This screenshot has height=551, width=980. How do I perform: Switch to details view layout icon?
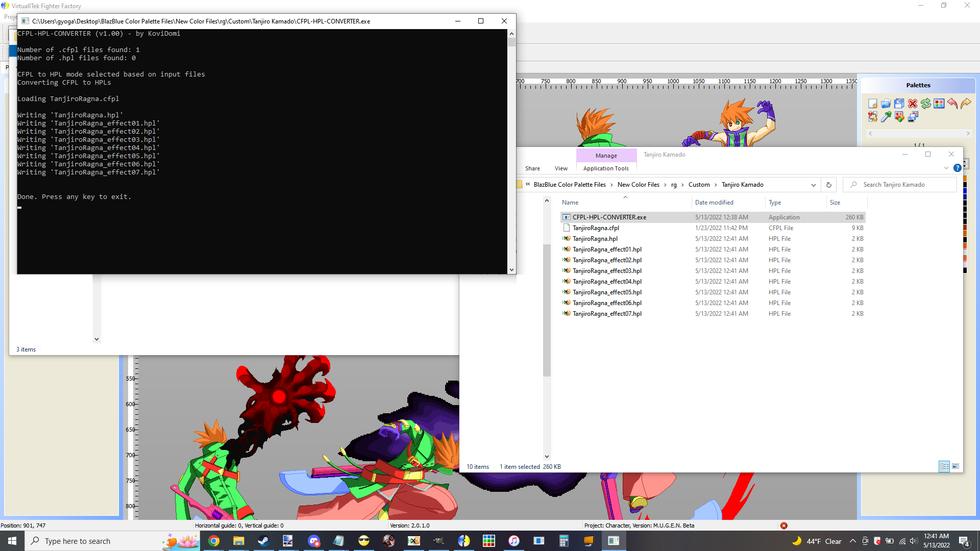pos(944,466)
